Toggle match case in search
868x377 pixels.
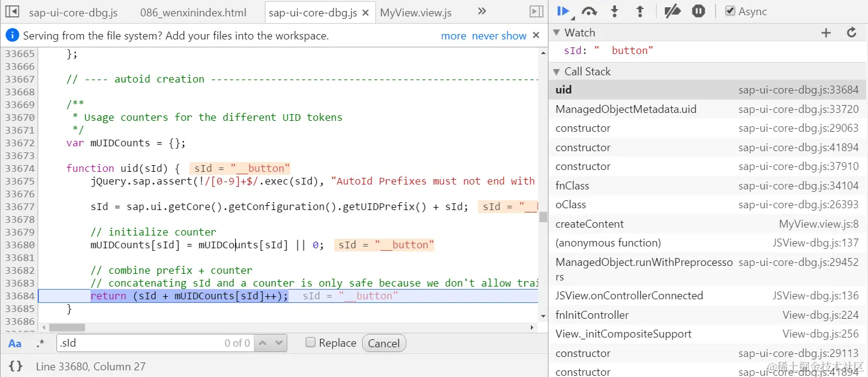click(15, 344)
